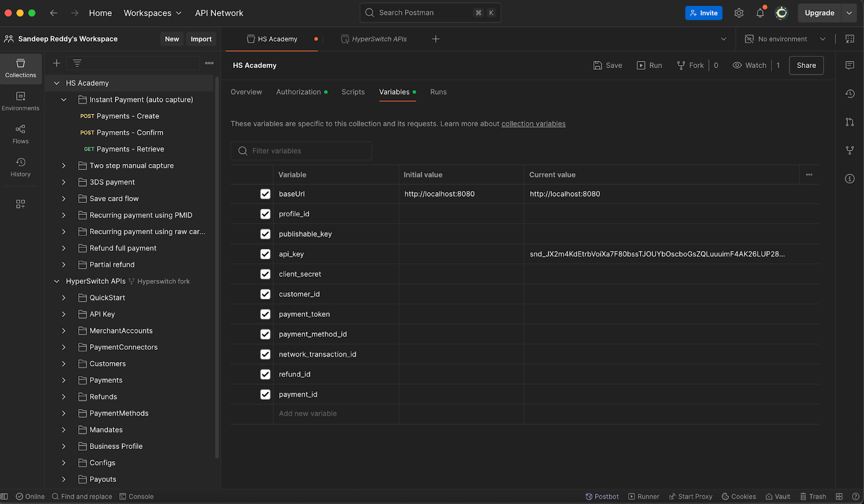Open the comments icon in right sidebar
This screenshot has height=504, width=864.
tap(849, 65)
